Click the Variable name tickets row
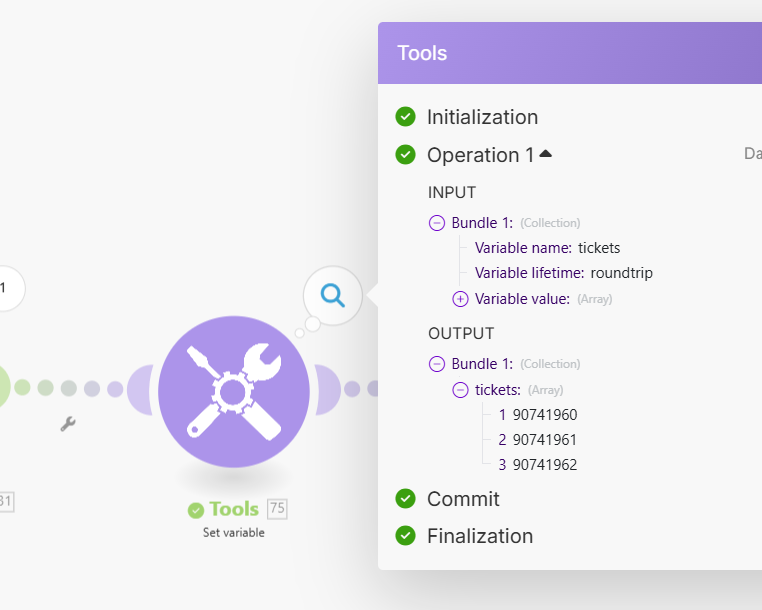 point(547,248)
